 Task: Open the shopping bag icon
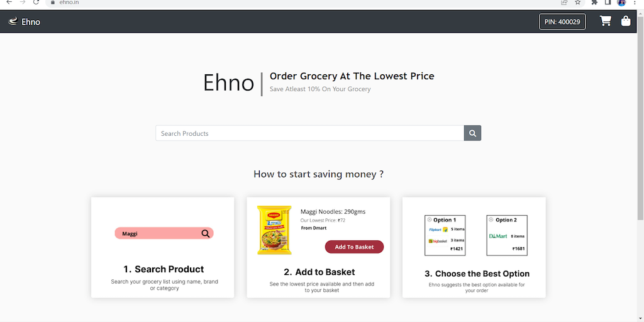[626, 21]
